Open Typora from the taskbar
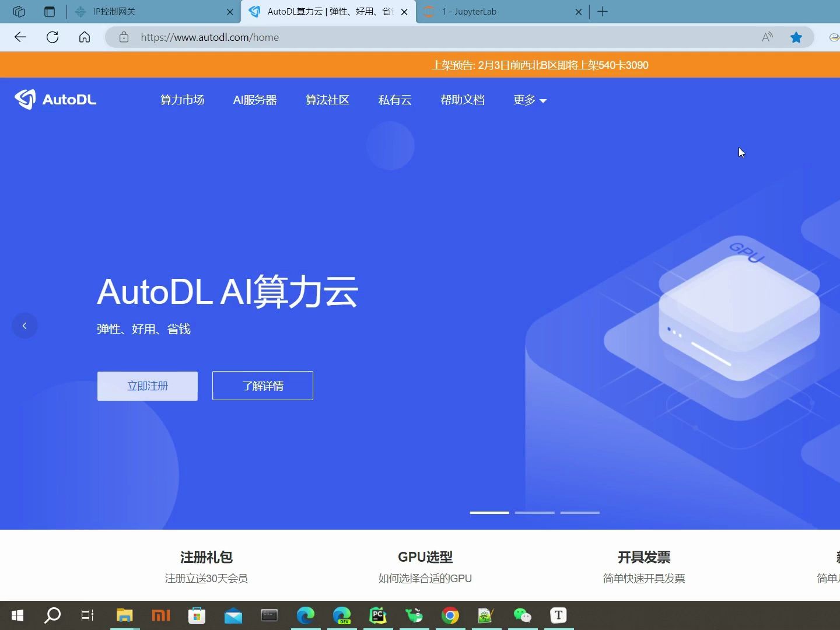840x630 pixels. pos(558,615)
